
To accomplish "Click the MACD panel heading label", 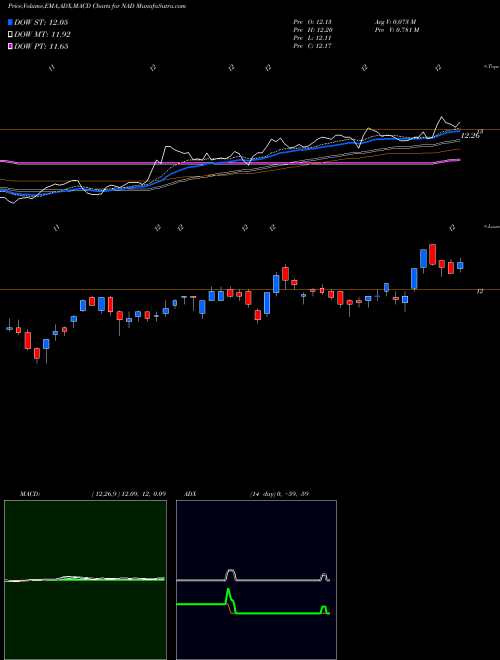I will click(x=30, y=494).
